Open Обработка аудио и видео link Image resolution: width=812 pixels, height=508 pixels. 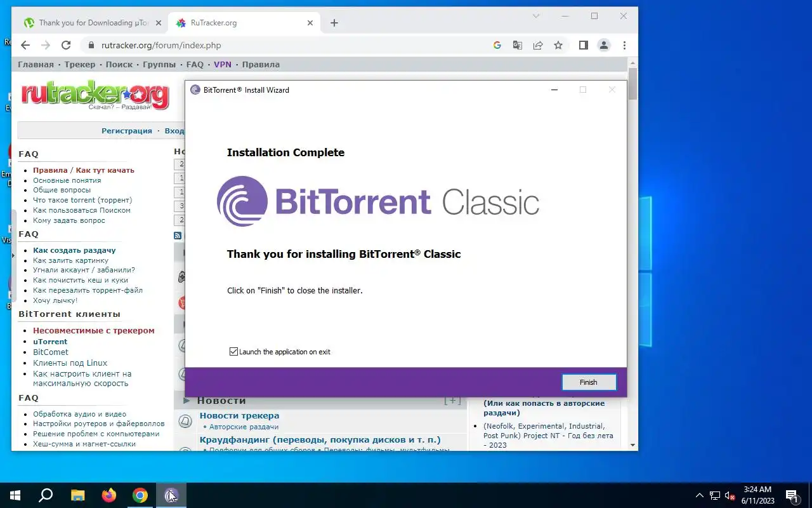coord(79,414)
